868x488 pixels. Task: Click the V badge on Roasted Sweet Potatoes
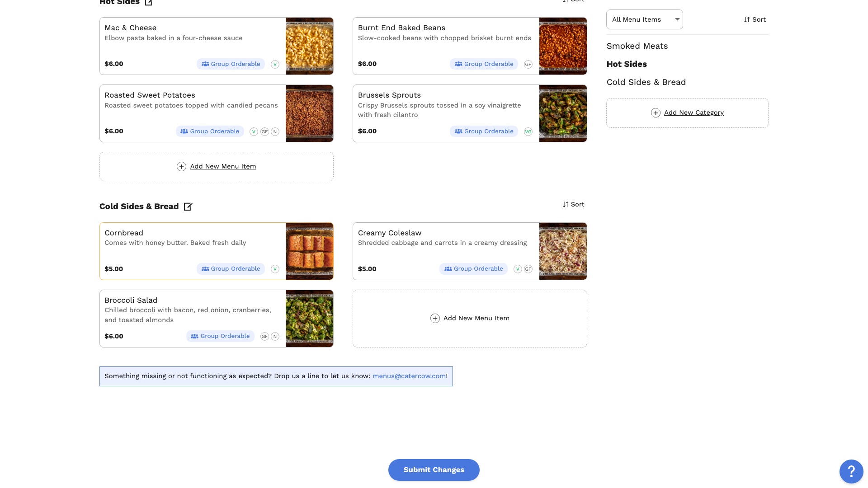tap(254, 131)
